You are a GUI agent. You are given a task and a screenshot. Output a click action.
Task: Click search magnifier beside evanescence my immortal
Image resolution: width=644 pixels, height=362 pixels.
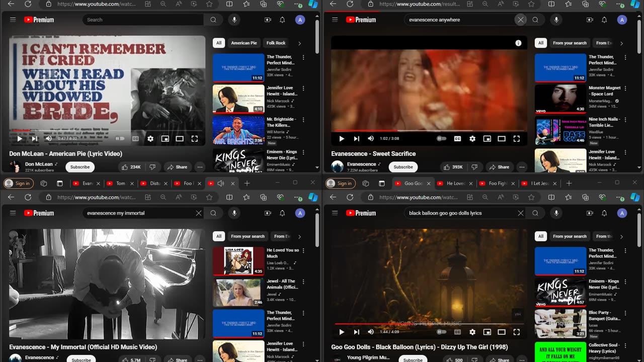click(213, 213)
